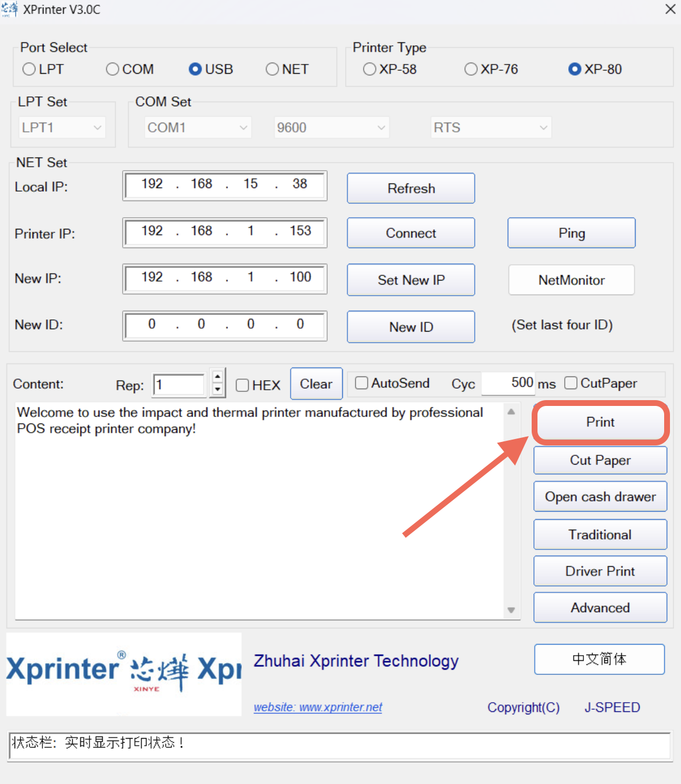Choose the XP-58 printer type
The image size is (681, 784).
tap(370, 69)
